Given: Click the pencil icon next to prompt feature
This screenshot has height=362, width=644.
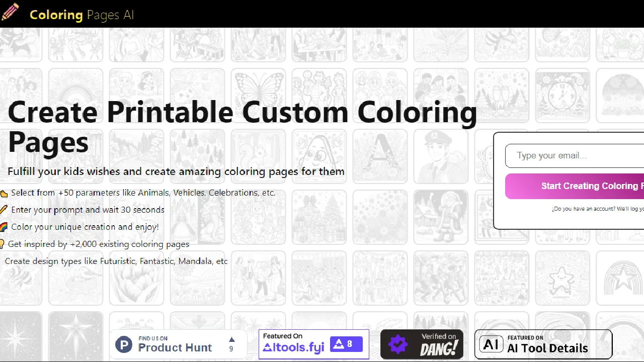Looking at the screenshot, I should 4,210.
